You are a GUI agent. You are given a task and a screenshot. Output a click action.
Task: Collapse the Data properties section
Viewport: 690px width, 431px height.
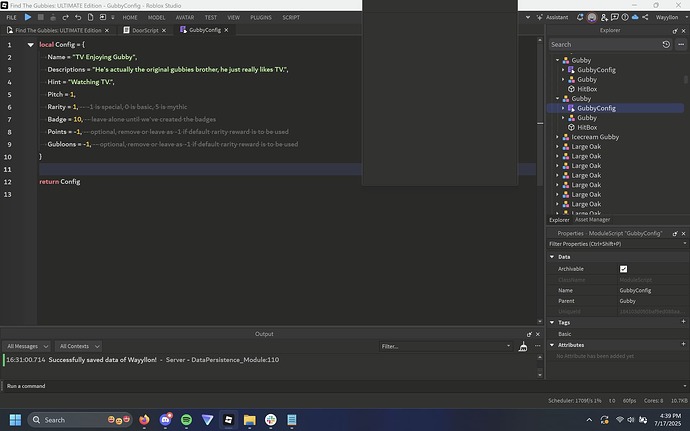[x=552, y=257]
